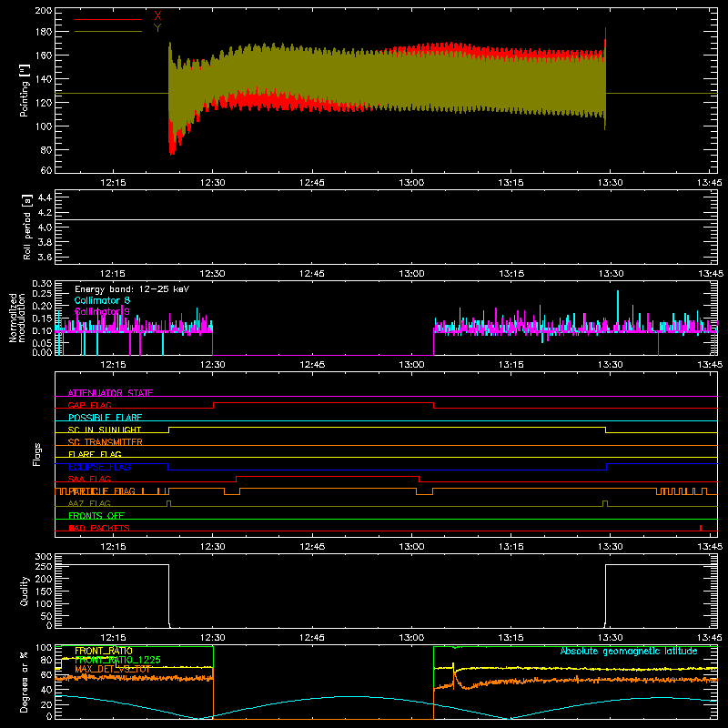Click the red X legend label
This screenshot has height=728, width=728.
(157, 16)
